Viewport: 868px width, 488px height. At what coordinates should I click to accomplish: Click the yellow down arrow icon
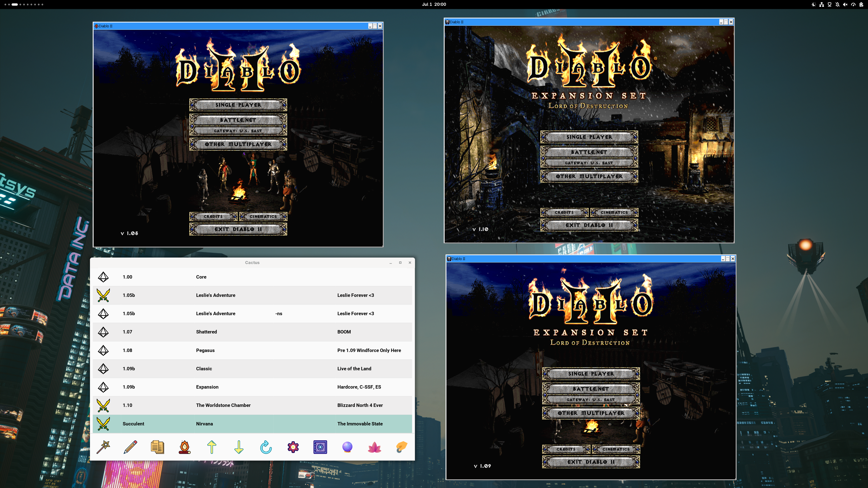click(x=239, y=447)
